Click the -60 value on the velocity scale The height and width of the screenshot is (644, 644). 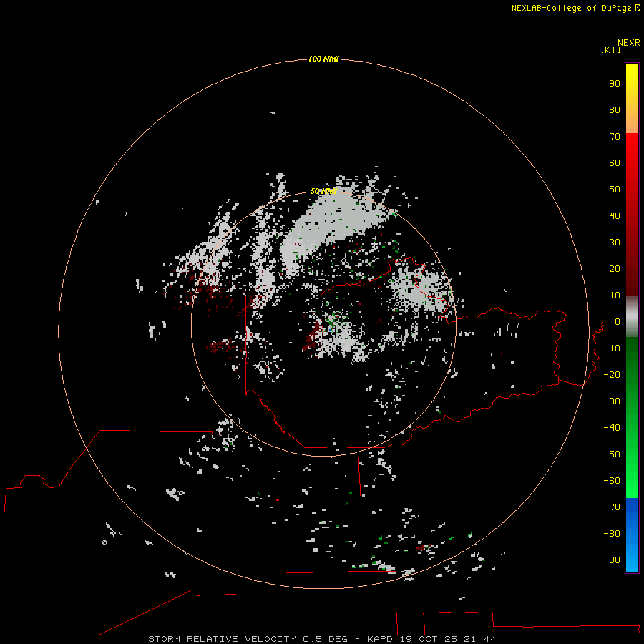(x=612, y=481)
